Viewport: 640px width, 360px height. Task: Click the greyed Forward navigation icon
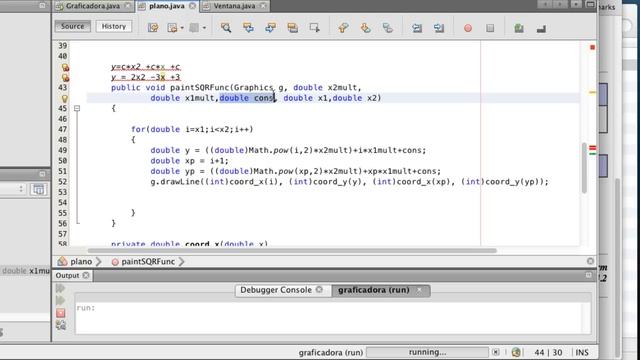point(194,28)
